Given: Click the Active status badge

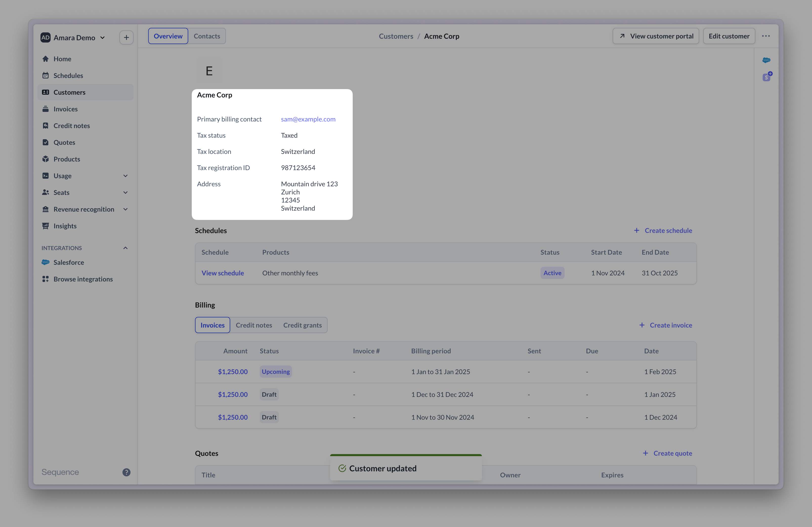Looking at the screenshot, I should pyautogui.click(x=552, y=273).
